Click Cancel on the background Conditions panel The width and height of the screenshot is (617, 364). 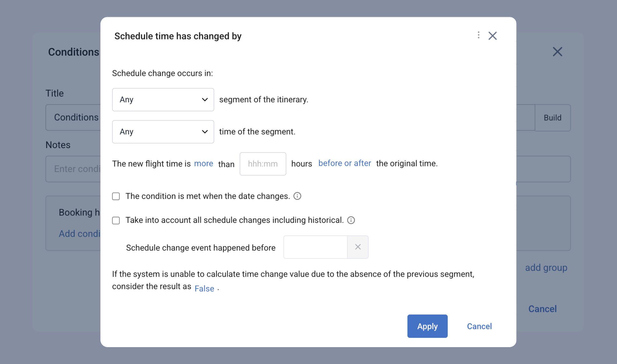542,309
